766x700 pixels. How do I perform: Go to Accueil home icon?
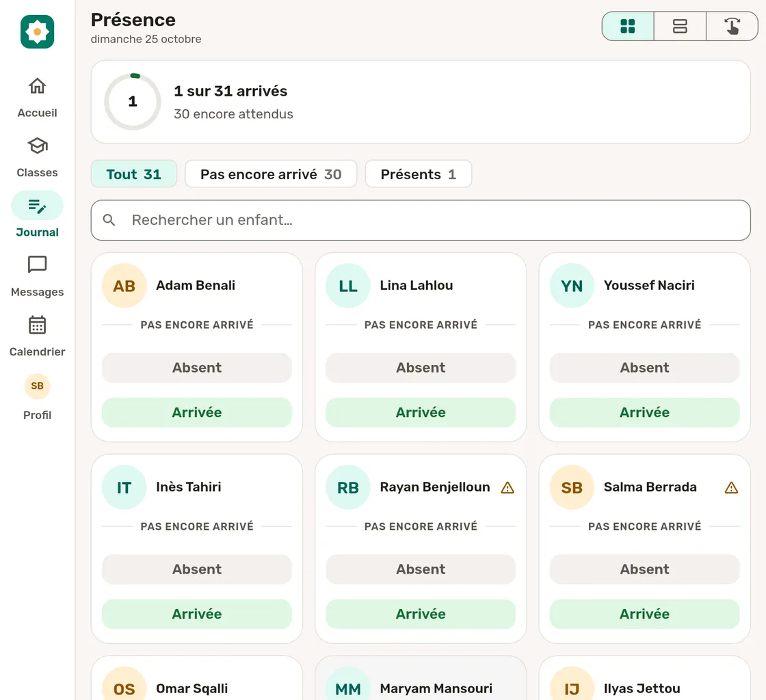[x=37, y=86]
